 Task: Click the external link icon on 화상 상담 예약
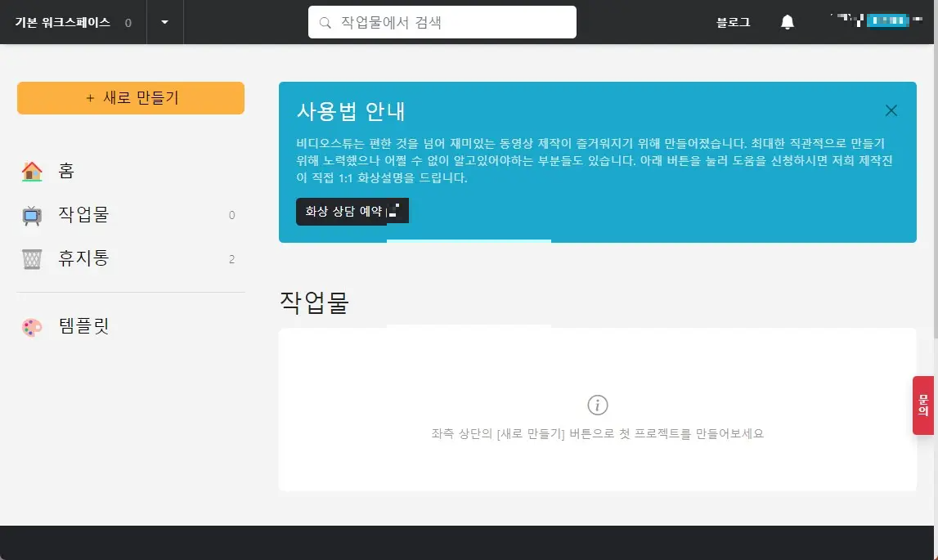point(393,211)
